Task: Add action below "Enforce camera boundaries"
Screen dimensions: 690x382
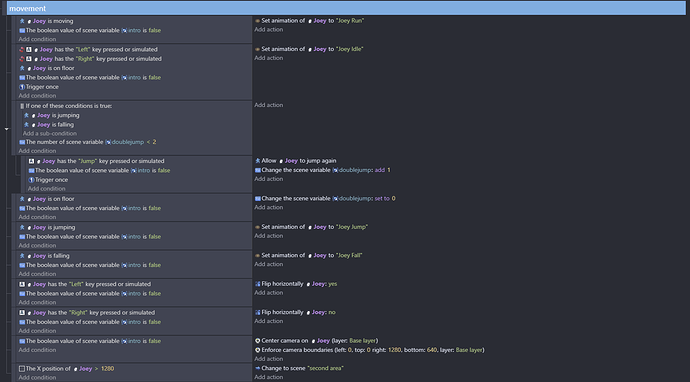Action: click(268, 359)
